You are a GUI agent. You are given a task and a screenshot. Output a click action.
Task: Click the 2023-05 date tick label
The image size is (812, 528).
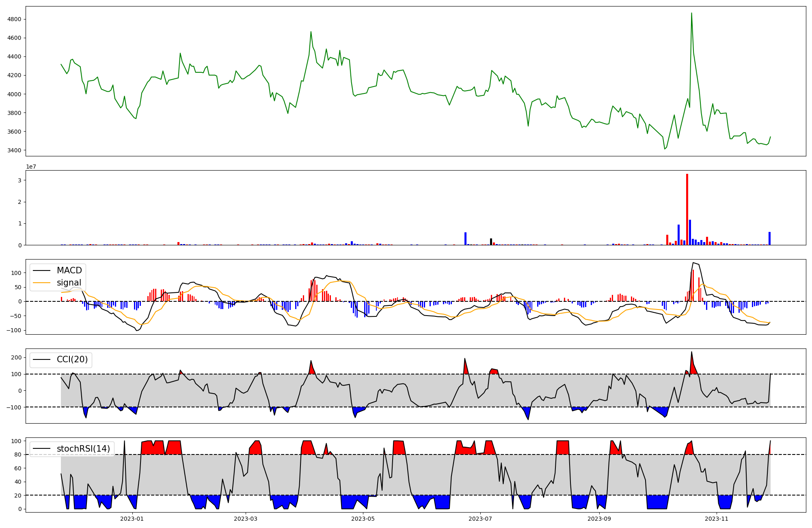tap(363, 519)
